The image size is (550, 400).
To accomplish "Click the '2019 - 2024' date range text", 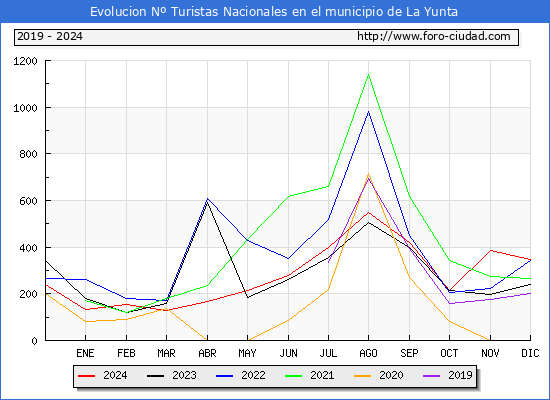I will tap(50, 36).
